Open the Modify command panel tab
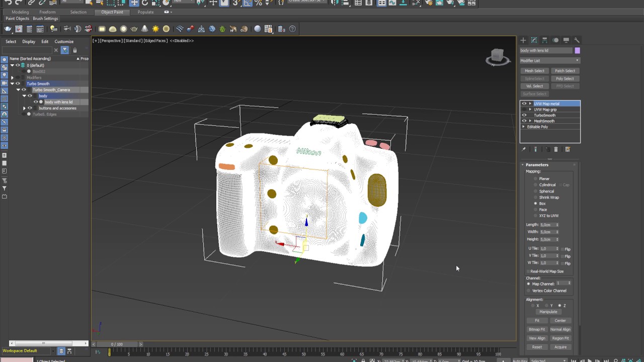The width and height of the screenshot is (644, 362). click(534, 40)
